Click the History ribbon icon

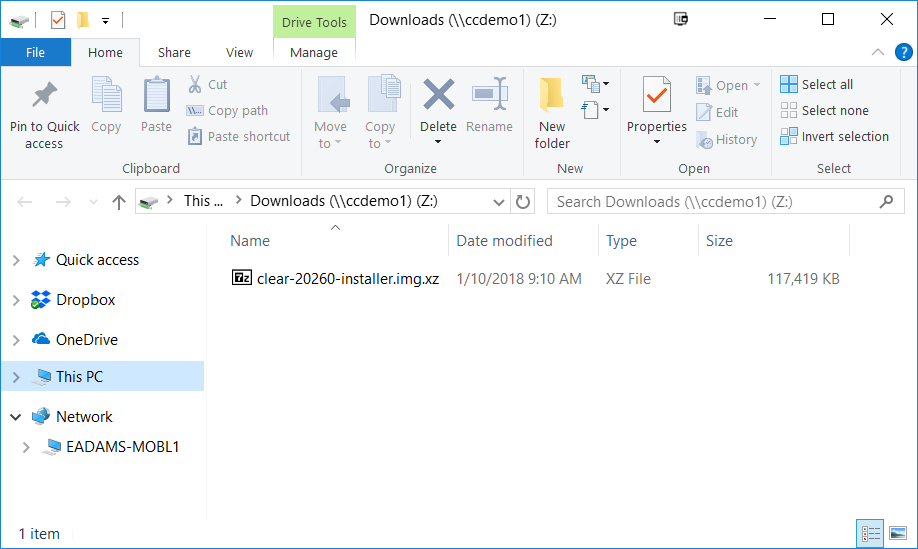click(704, 139)
